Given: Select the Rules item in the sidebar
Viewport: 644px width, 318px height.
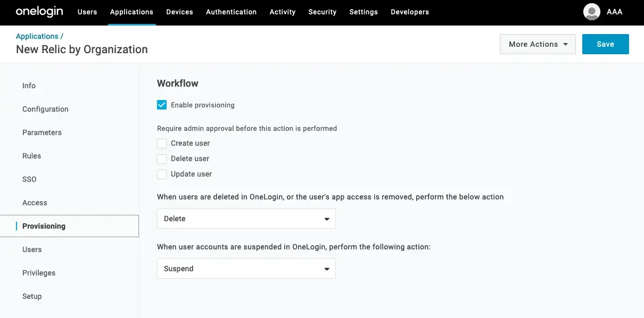Looking at the screenshot, I should 31,156.
